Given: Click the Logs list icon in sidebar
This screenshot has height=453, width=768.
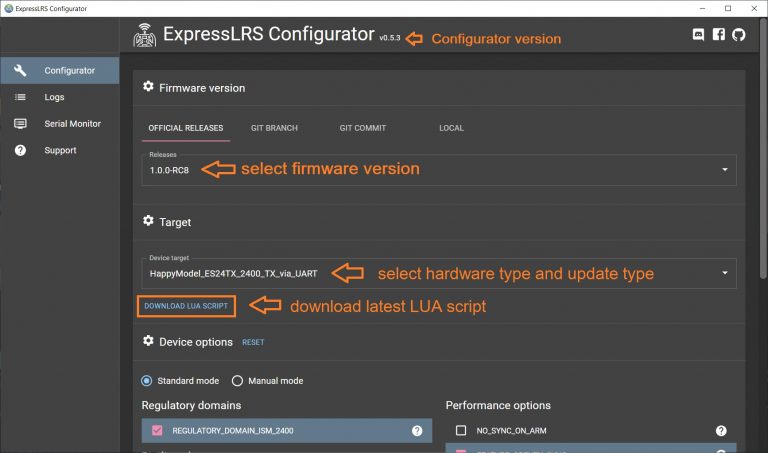Looking at the screenshot, I should 20,97.
